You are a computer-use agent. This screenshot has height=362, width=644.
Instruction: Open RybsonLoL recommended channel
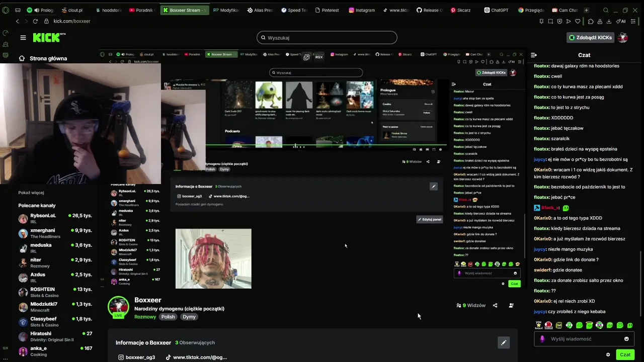pos(55,218)
